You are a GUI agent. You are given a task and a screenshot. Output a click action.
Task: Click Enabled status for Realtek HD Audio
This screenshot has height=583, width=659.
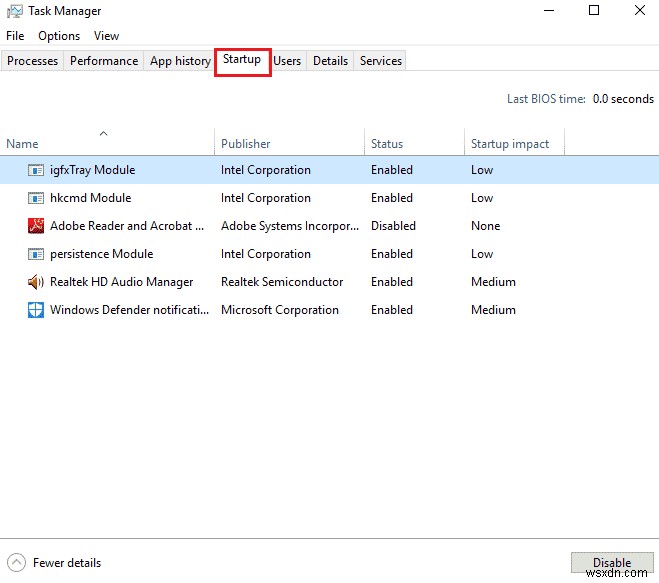pos(392,282)
